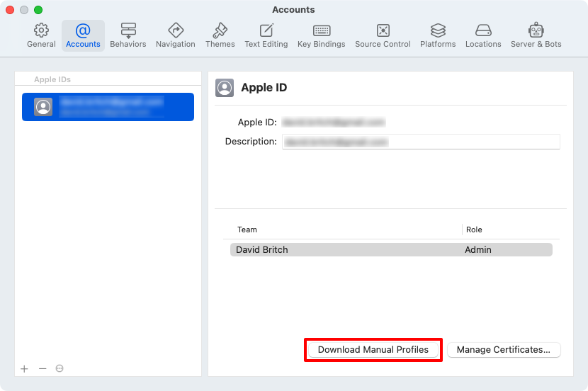Click the blurred Apple ID value
This screenshot has height=391, width=588.
pos(334,123)
